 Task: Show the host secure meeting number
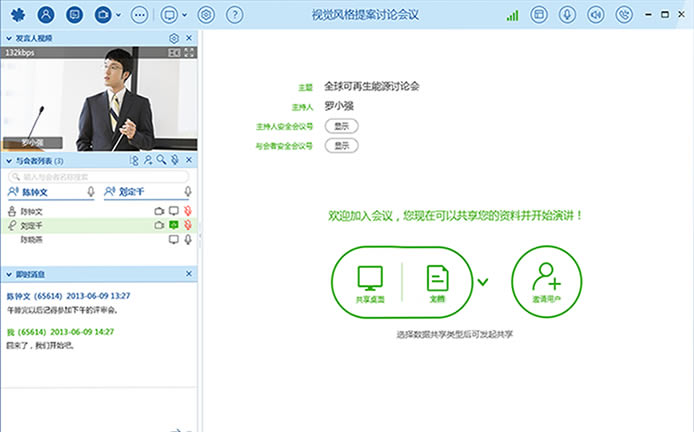pos(341,126)
